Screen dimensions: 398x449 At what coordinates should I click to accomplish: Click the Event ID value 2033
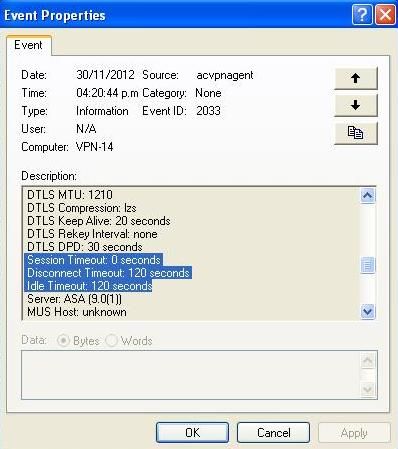pos(208,111)
